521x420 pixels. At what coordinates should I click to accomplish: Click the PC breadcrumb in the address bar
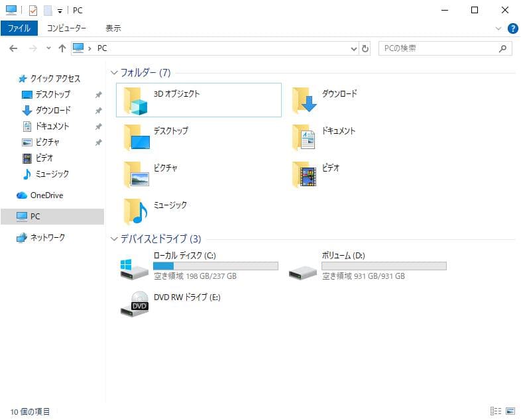(x=102, y=48)
